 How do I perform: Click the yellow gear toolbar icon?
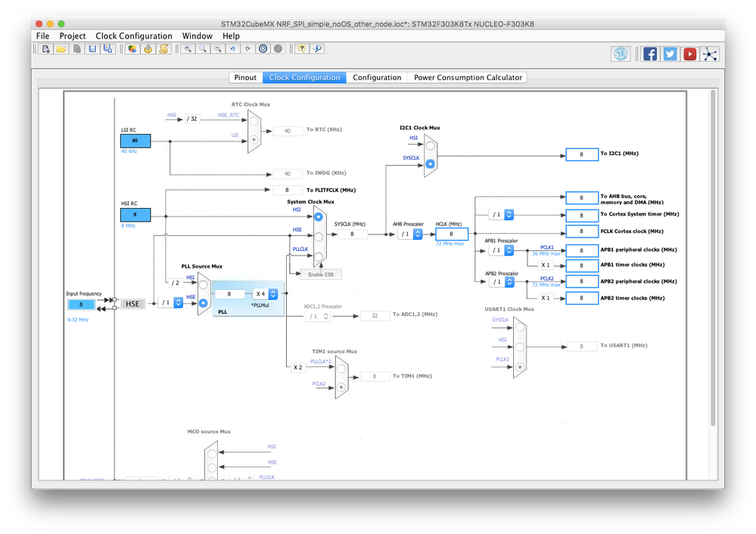tap(148, 48)
